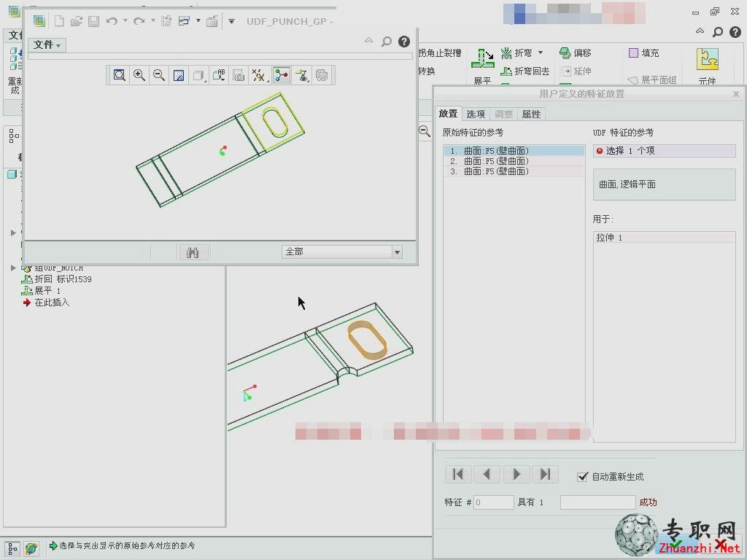Click the view manager camera icon
The width and height of the screenshot is (747, 560).
pos(239,75)
